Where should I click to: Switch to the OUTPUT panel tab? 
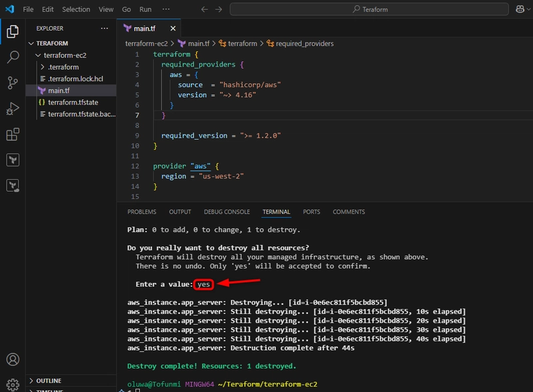coord(180,212)
